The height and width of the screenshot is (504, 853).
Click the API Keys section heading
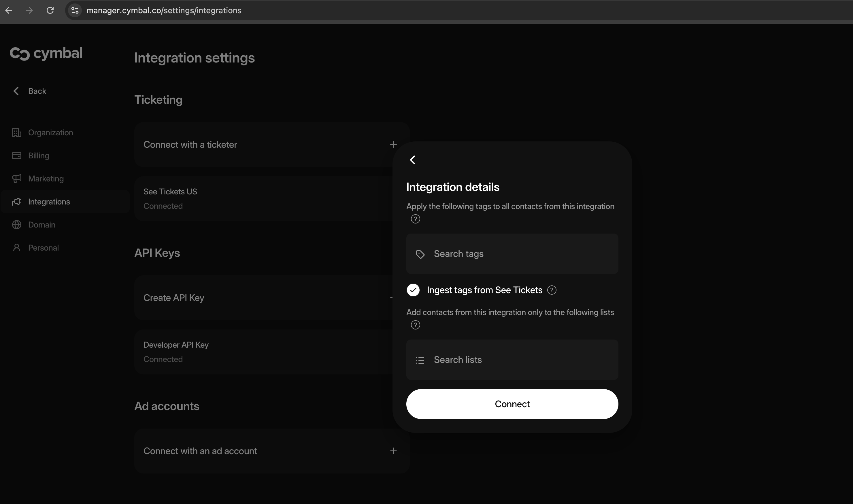pyautogui.click(x=157, y=253)
